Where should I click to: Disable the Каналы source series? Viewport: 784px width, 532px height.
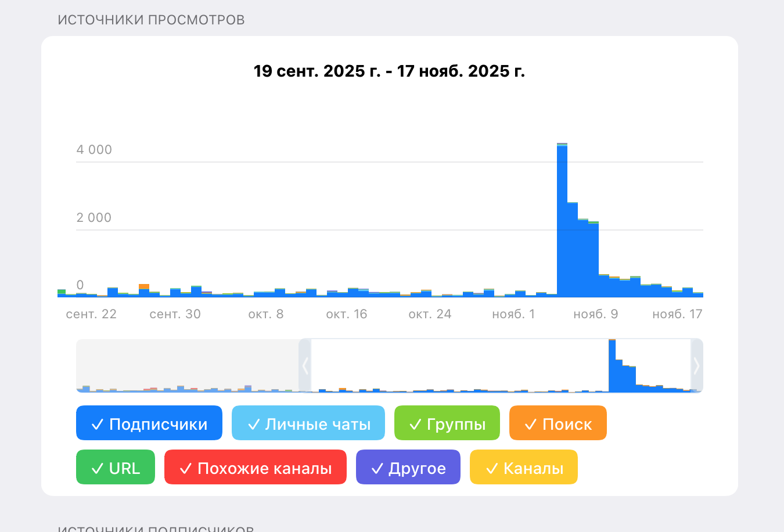(524, 468)
